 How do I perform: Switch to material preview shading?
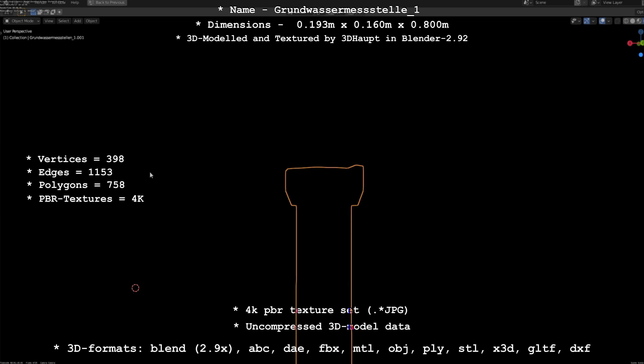click(639, 21)
